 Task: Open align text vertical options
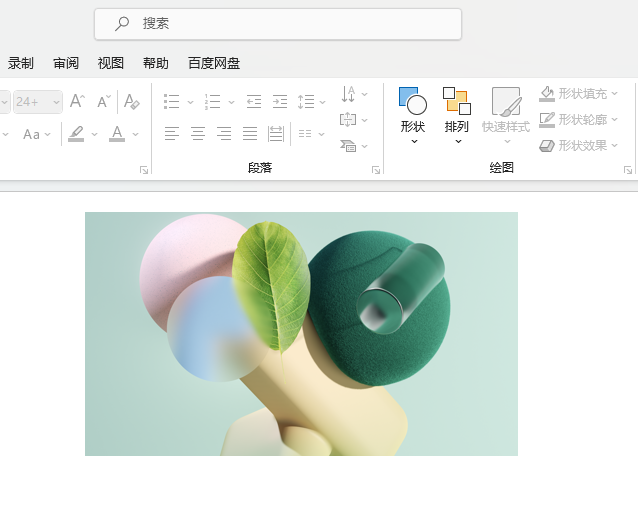click(354, 120)
